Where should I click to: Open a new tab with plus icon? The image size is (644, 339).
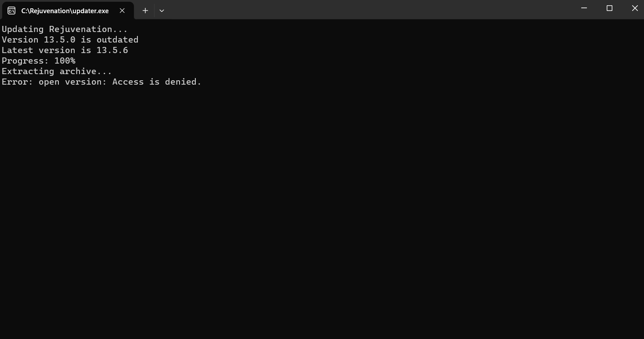coord(145,11)
